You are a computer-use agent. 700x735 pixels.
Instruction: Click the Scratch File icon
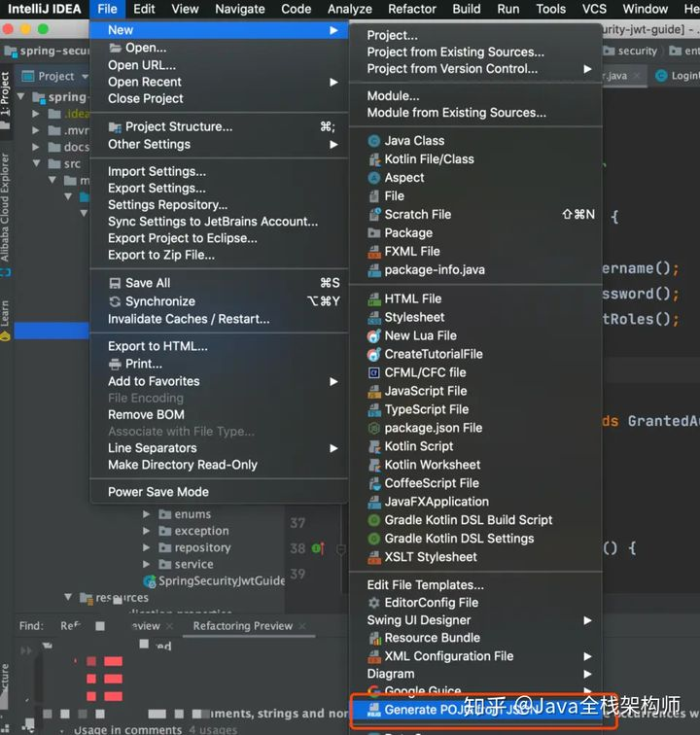click(x=373, y=214)
